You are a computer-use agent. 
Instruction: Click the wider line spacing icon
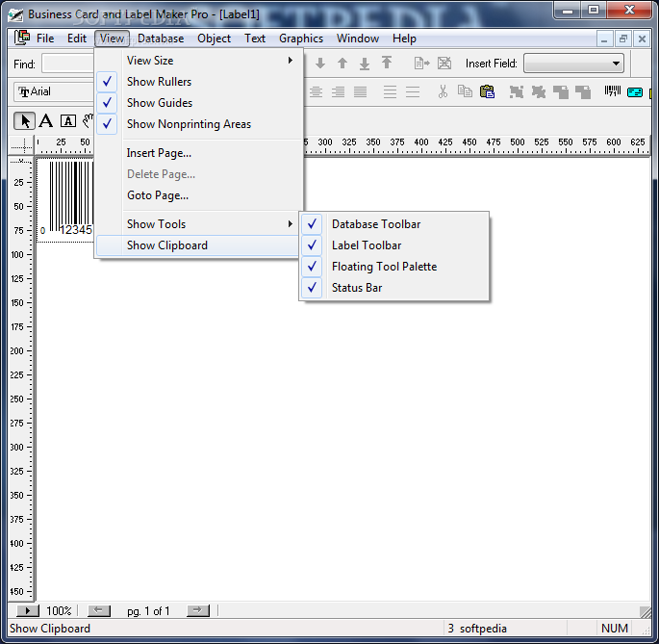(x=413, y=91)
